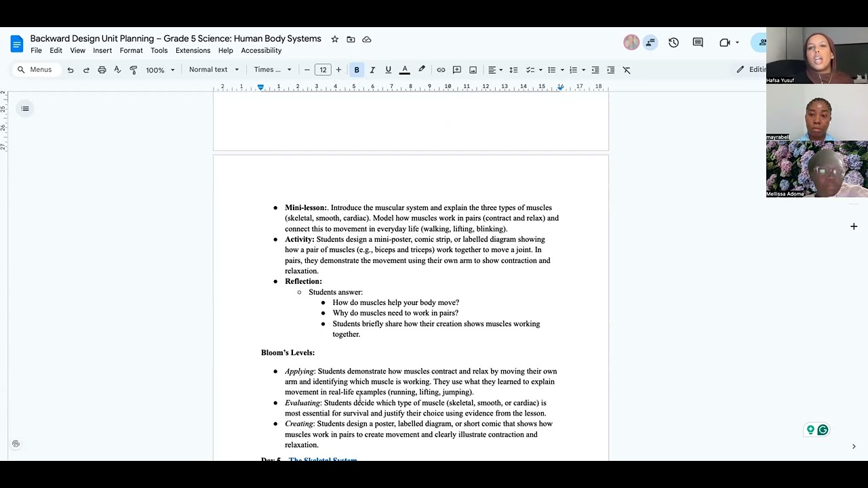Run spelling and grammar check
This screenshot has height=488, width=868.
tap(117, 70)
